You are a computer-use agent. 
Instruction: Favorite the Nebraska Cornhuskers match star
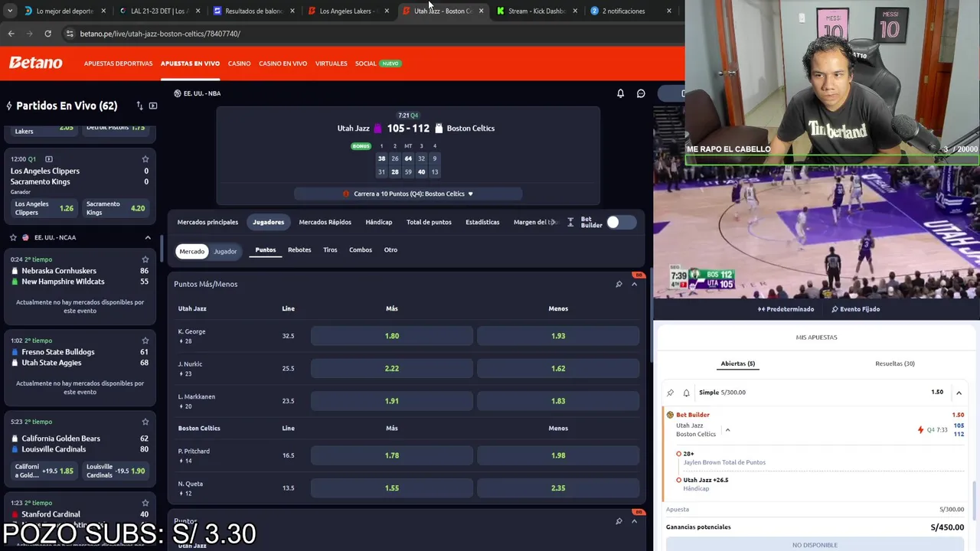[x=145, y=259]
